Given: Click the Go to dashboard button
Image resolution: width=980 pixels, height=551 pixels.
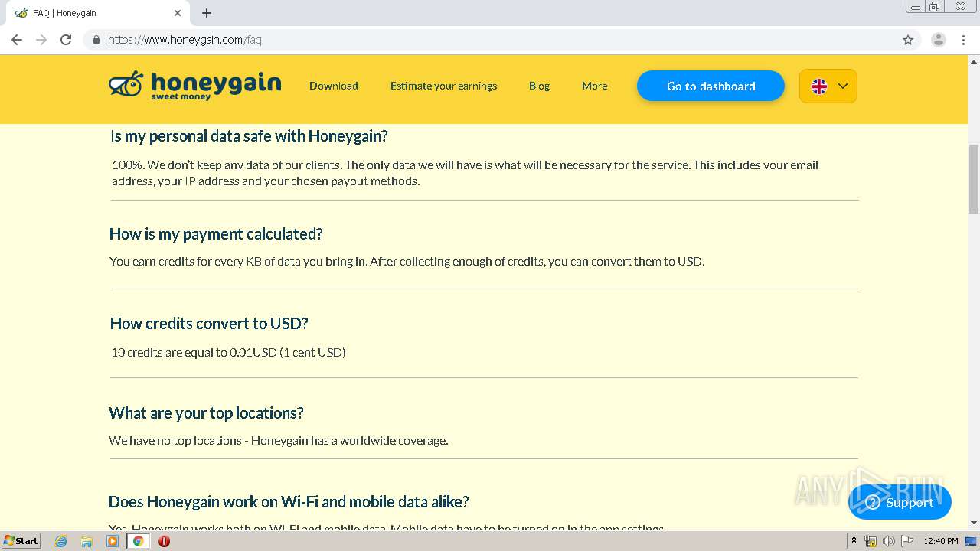Looking at the screenshot, I should (710, 86).
